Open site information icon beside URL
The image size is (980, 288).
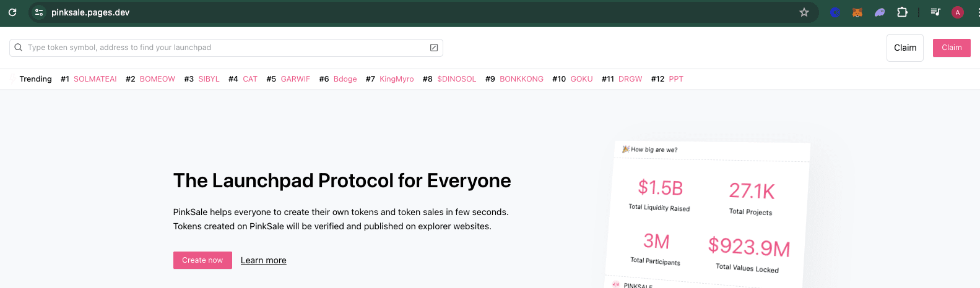[x=39, y=12]
